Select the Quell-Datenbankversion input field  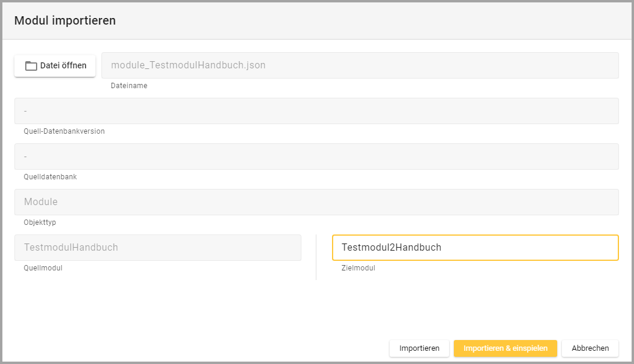pyautogui.click(x=316, y=111)
